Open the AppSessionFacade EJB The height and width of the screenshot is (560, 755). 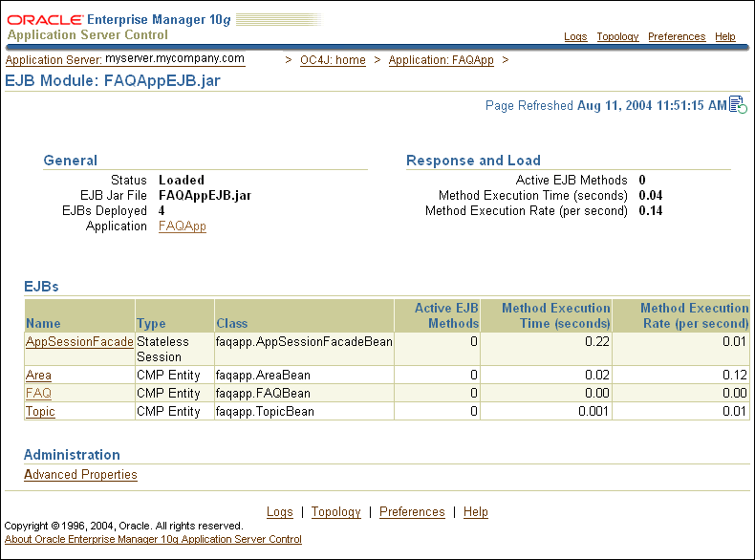pyautogui.click(x=79, y=341)
